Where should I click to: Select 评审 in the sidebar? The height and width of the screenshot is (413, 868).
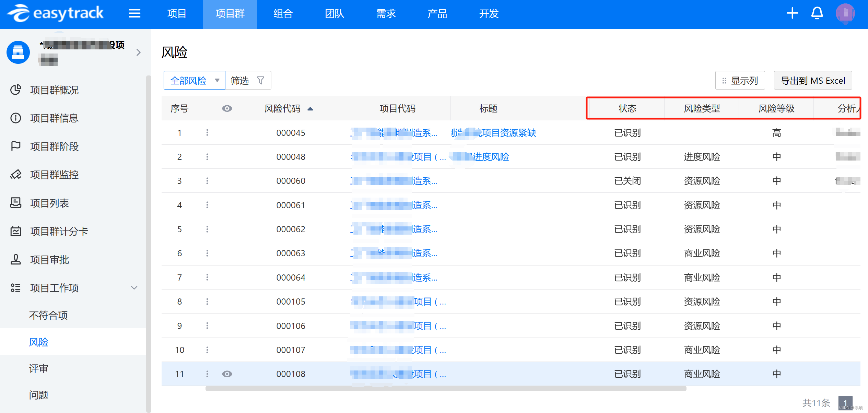(x=39, y=368)
